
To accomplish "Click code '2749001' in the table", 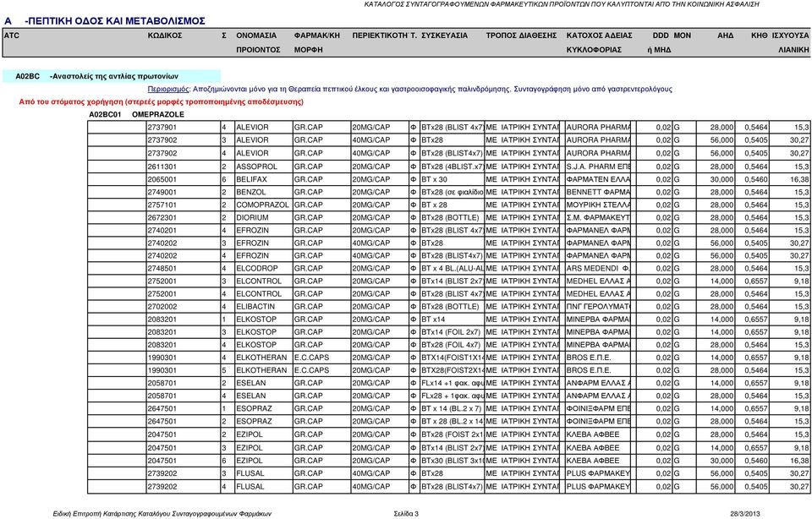I will tap(162, 192).
